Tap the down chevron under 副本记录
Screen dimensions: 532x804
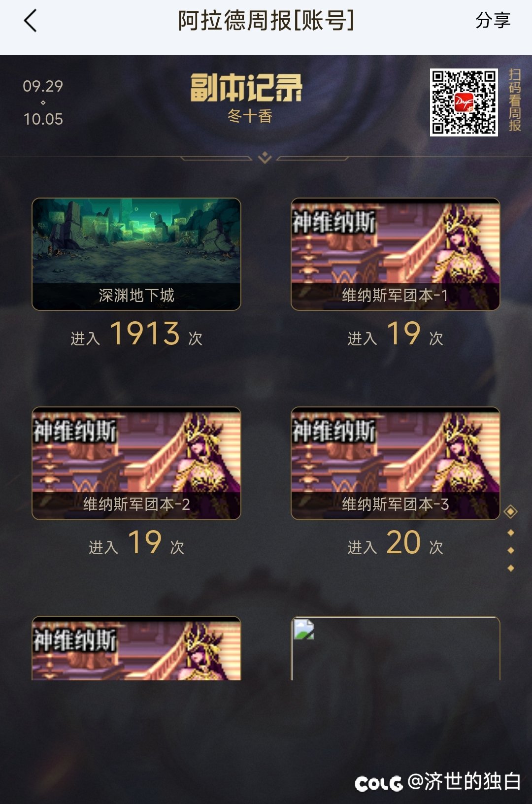tap(265, 158)
